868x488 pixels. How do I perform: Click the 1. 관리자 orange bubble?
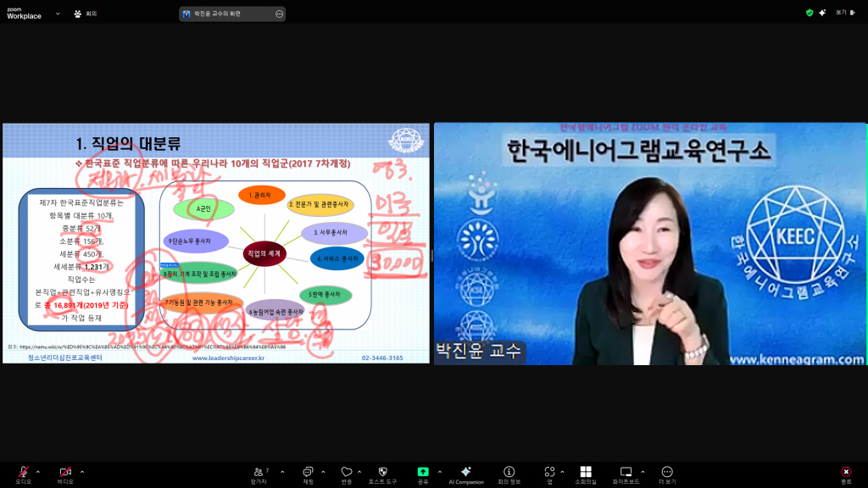click(x=262, y=196)
